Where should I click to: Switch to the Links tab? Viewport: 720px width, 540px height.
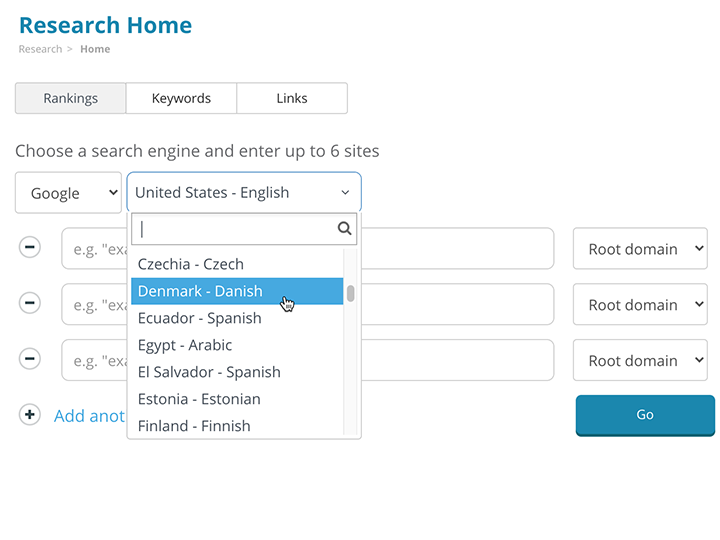click(292, 98)
